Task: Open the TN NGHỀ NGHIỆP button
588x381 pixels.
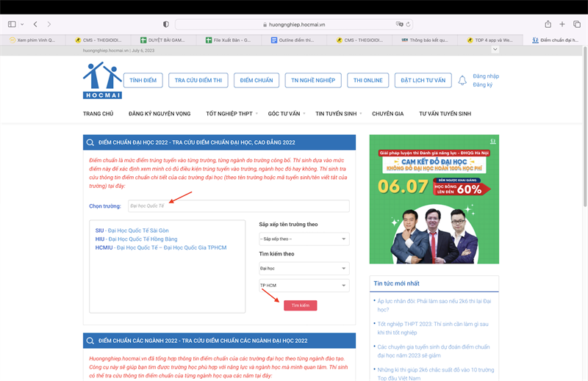Action: click(313, 80)
